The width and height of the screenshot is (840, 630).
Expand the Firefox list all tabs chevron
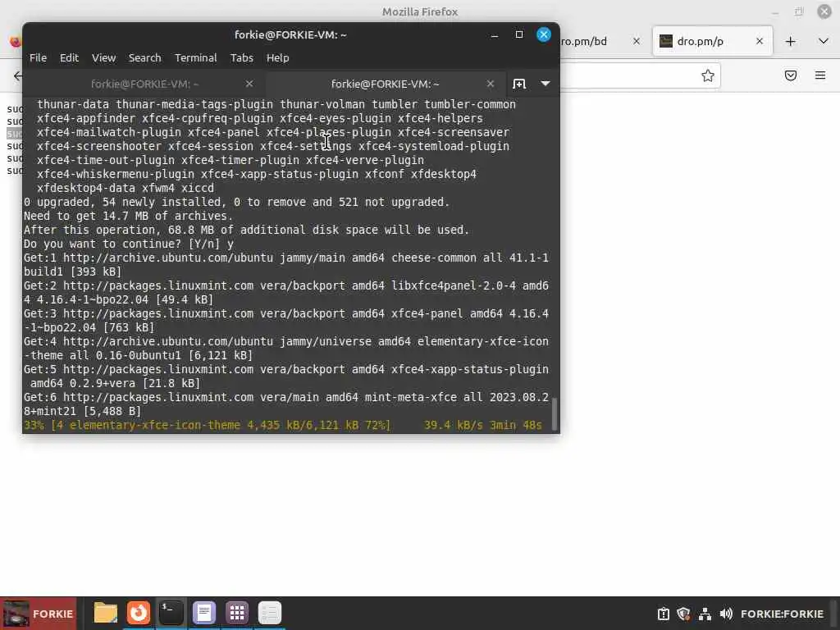pyautogui.click(x=824, y=41)
